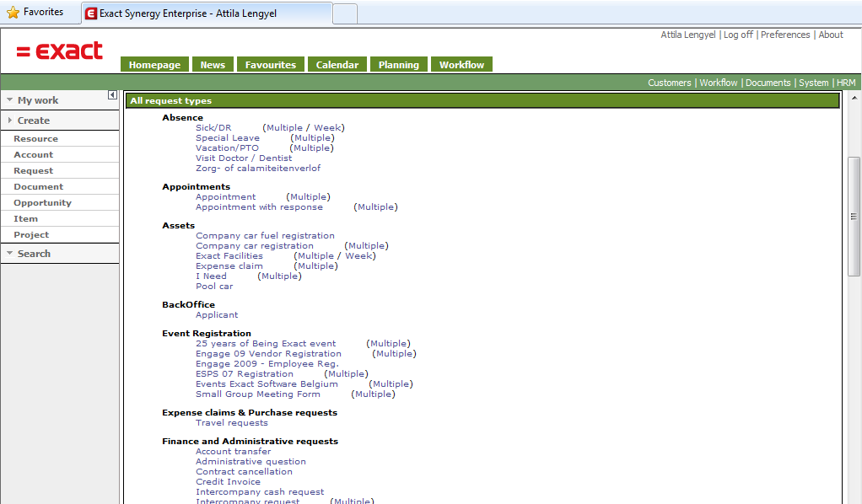Open the Pool car request
The image size is (862, 504).
[x=214, y=287]
